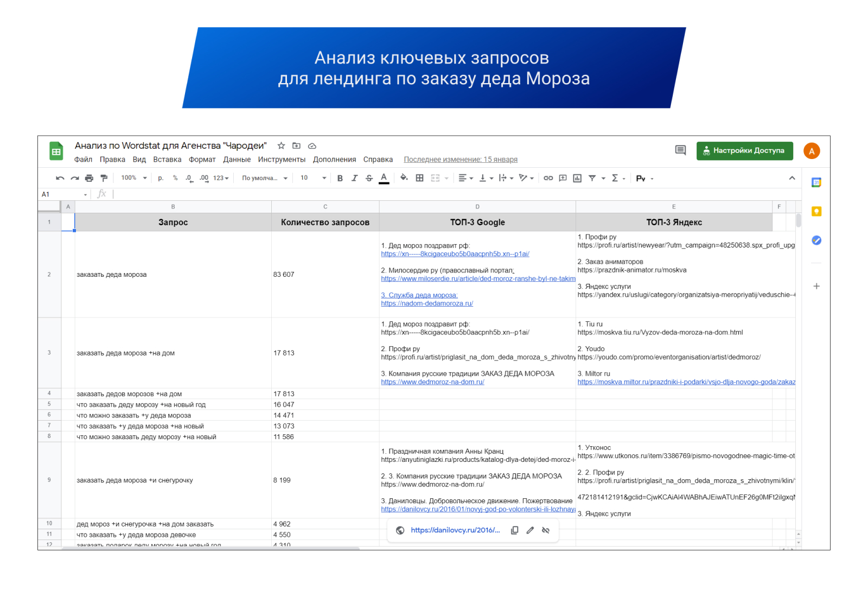Toggle italic formatting
The height and width of the screenshot is (590, 868).
(x=355, y=178)
